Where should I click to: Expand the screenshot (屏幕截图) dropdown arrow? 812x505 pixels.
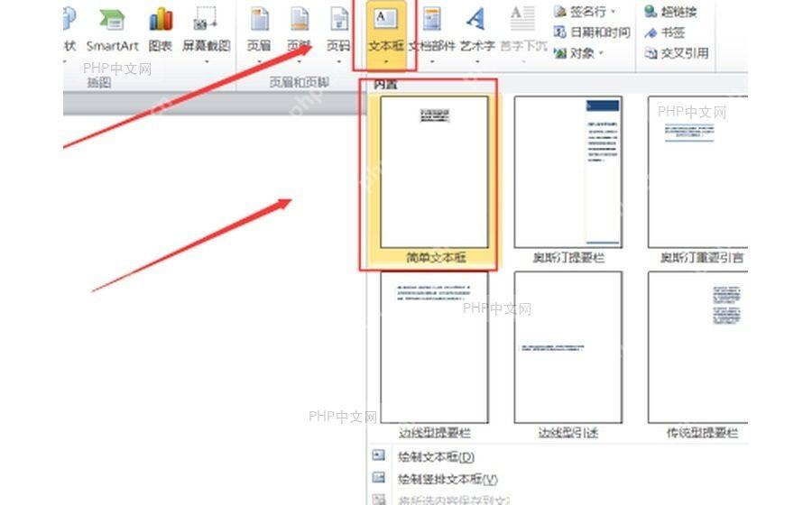point(207,61)
